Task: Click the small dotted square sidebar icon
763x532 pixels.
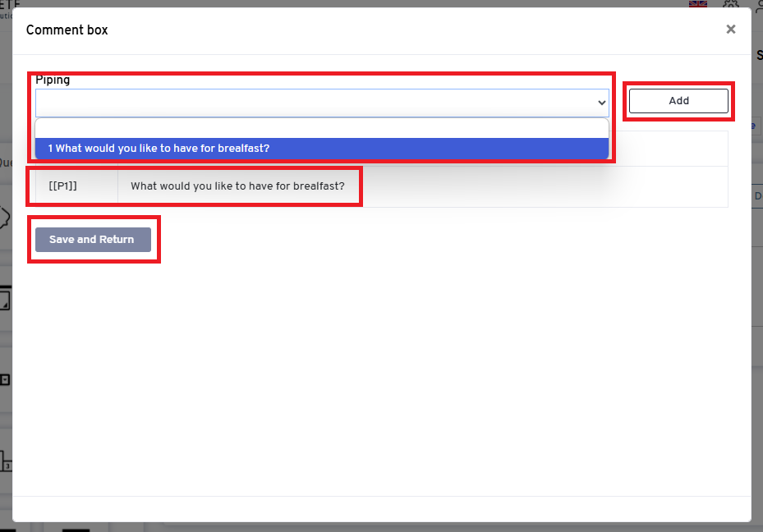Action: click(x=4, y=379)
